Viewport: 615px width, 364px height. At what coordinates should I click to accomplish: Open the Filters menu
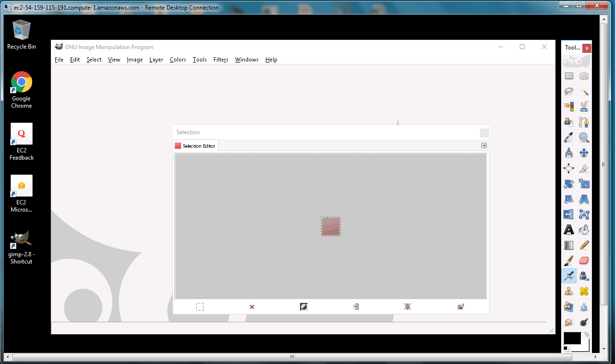tap(221, 60)
